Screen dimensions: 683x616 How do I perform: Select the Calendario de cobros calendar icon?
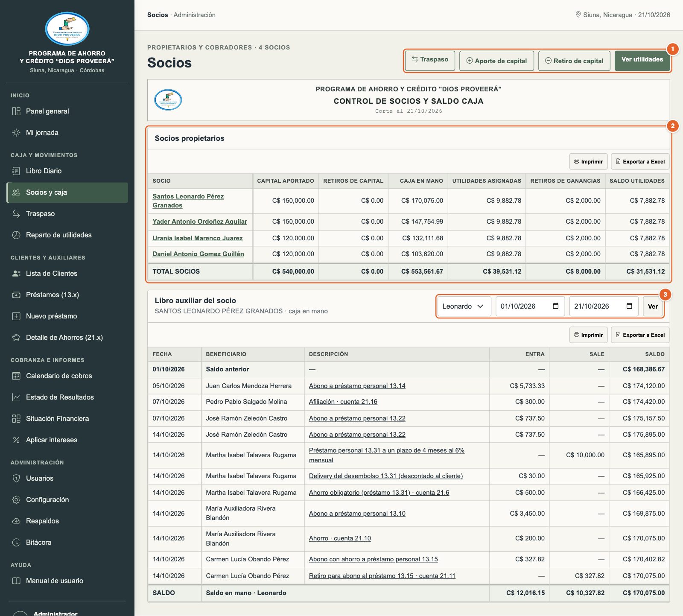coord(16,376)
